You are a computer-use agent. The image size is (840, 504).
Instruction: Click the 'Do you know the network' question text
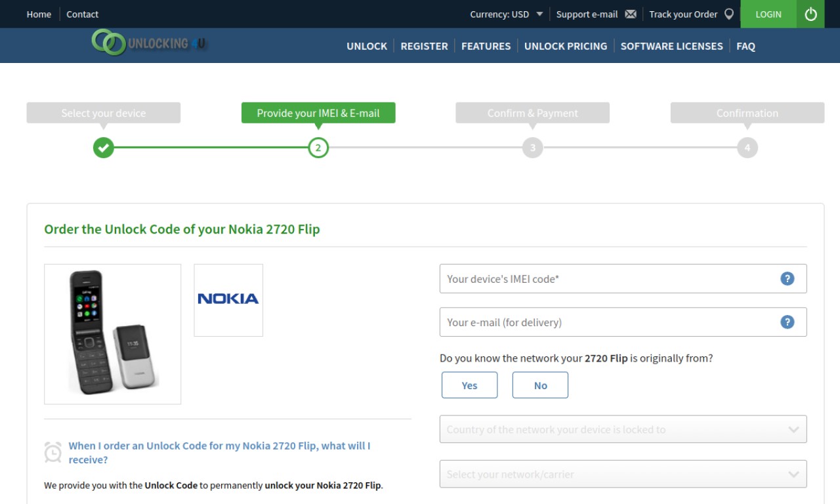576,358
